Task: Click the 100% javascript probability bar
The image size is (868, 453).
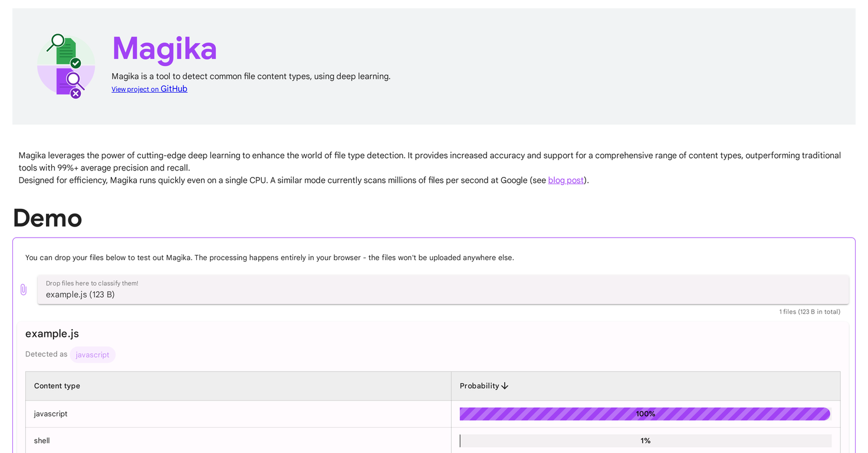Action: click(645, 413)
